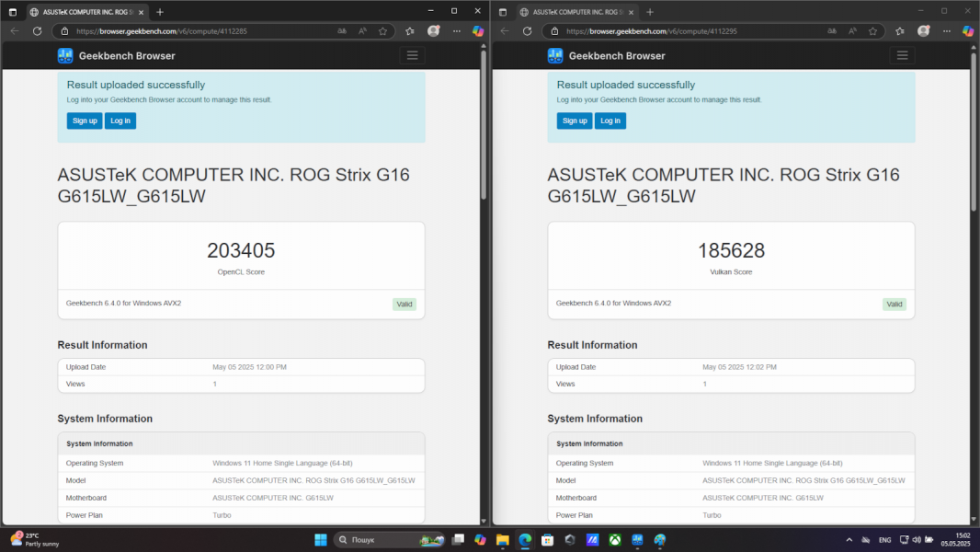Open Copilot in the left Edge window
The height and width of the screenshot is (552, 980).
click(478, 31)
